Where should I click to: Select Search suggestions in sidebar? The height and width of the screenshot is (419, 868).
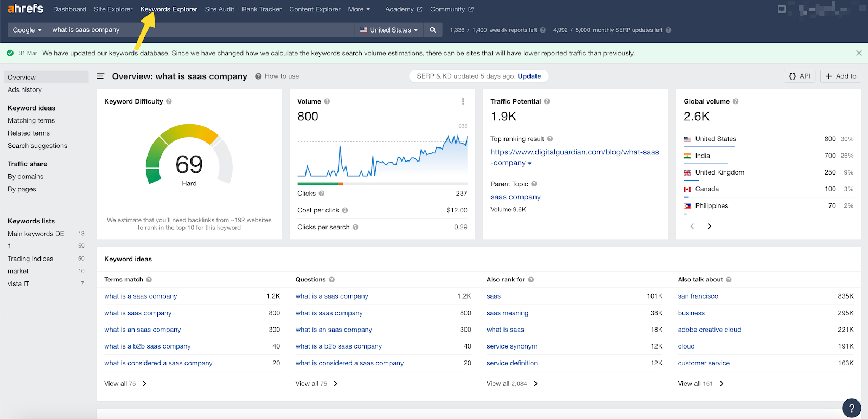(37, 146)
